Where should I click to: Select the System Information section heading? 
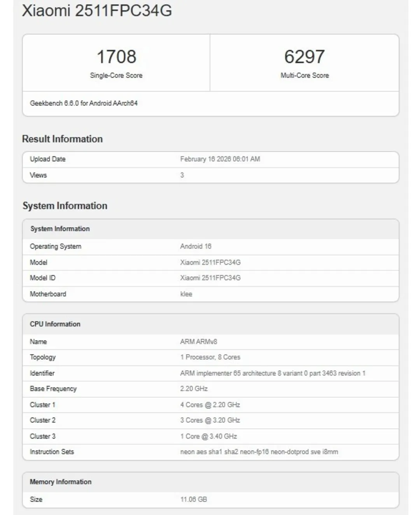(65, 206)
